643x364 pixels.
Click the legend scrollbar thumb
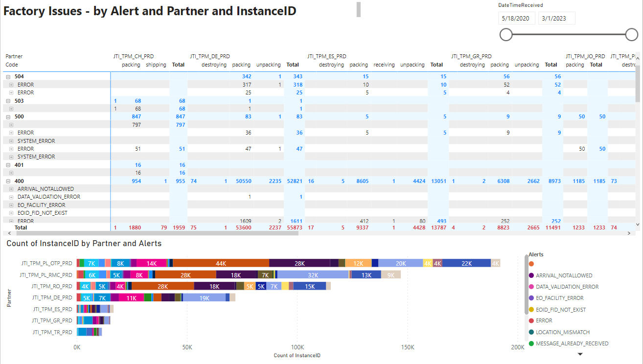pos(527,284)
